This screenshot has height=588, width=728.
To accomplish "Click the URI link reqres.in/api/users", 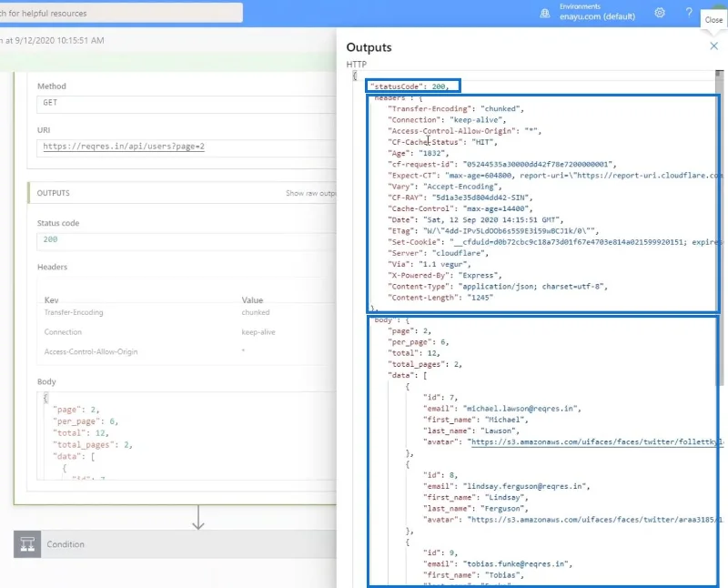I will tap(124, 147).
